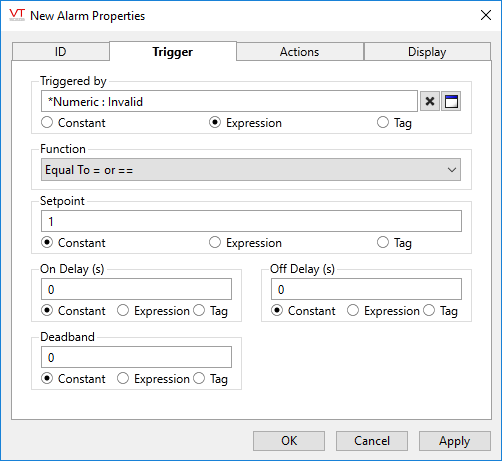Switch to the Display tab
The height and width of the screenshot is (461, 502).
pyautogui.click(x=427, y=52)
